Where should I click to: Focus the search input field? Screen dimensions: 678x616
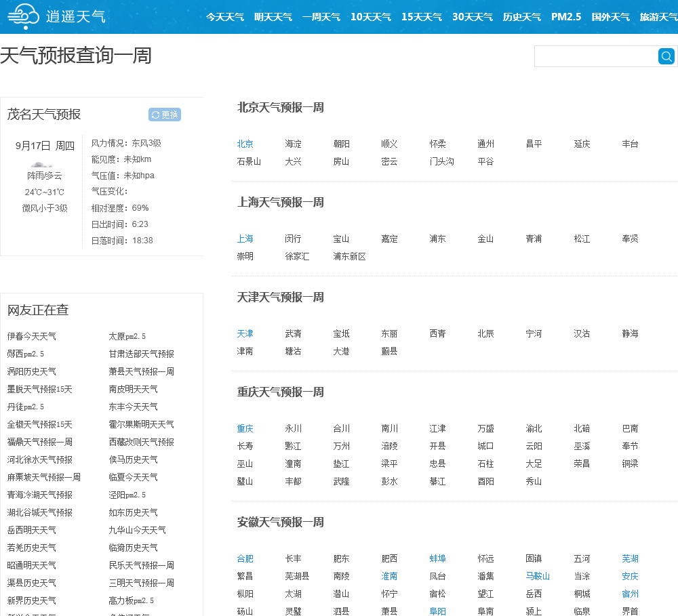tap(596, 56)
